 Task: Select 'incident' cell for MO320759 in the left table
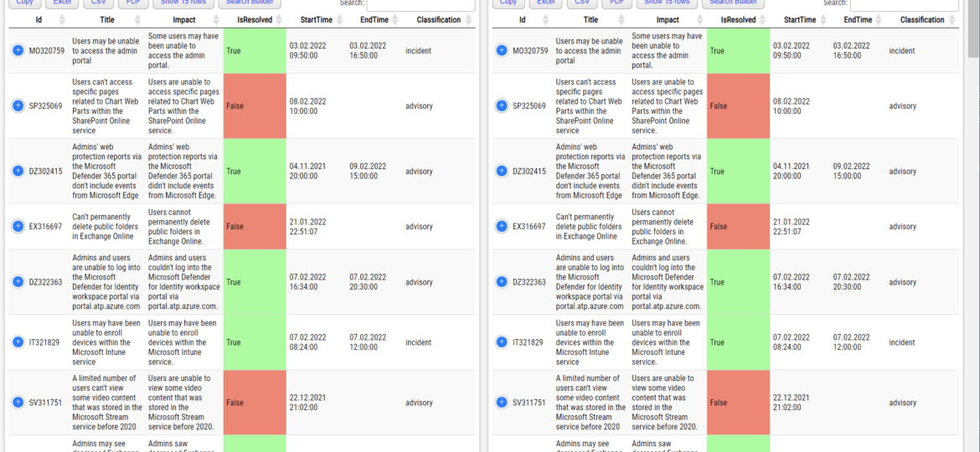(x=419, y=50)
